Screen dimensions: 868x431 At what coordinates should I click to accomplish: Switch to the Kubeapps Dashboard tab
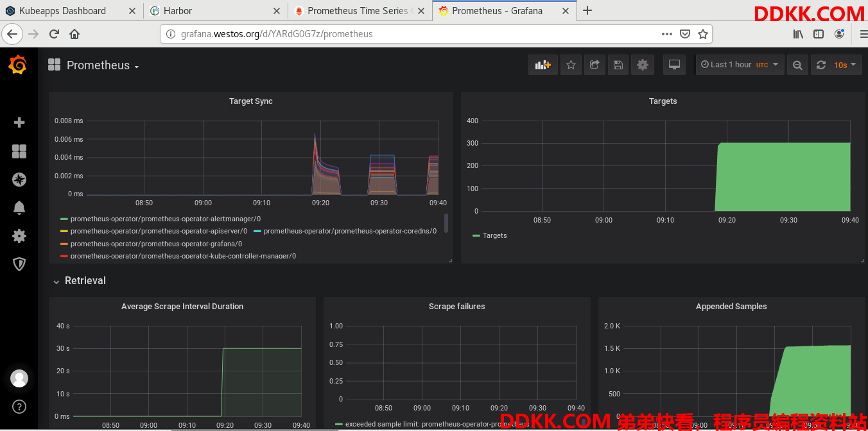pos(62,11)
